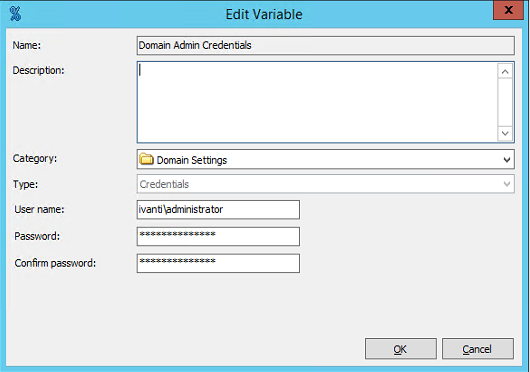Viewport: 530px width, 372px height.
Task: Click the percent-sign app icon in title bar
Action: [x=15, y=14]
